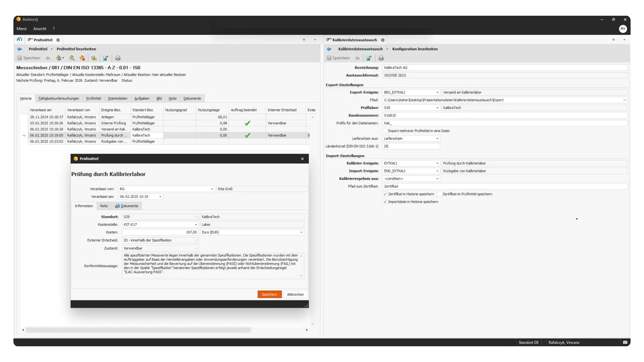Close the Prüfmittel dialog with the X
Viewport: 644px width, 362px height.
click(x=302, y=159)
